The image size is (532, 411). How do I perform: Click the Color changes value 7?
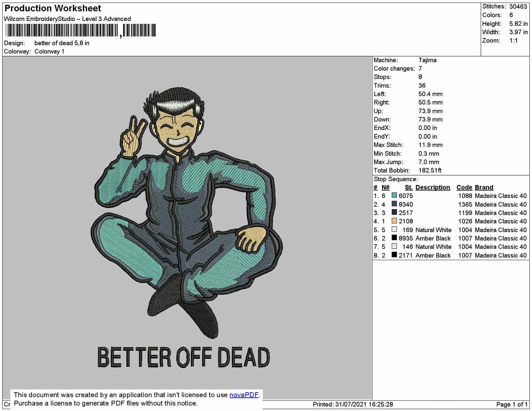[x=420, y=68]
